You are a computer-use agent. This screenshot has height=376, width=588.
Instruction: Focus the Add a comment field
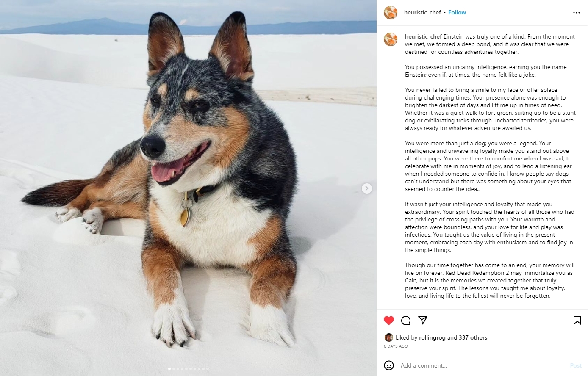(483, 365)
